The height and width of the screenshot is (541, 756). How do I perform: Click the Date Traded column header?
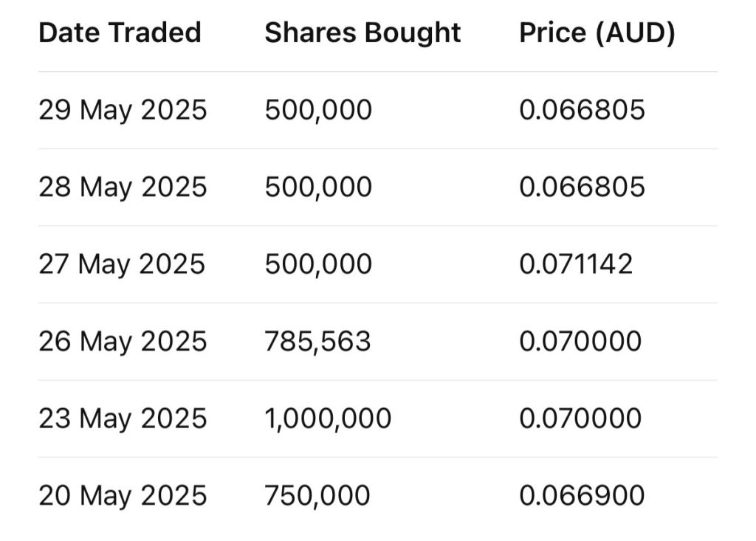click(x=120, y=33)
